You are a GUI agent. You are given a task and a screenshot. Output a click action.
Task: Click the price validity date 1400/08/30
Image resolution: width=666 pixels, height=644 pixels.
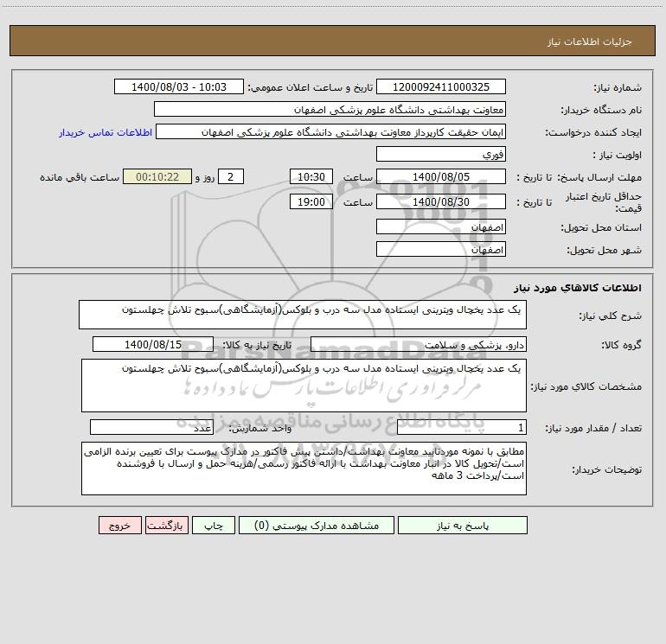pos(441,201)
